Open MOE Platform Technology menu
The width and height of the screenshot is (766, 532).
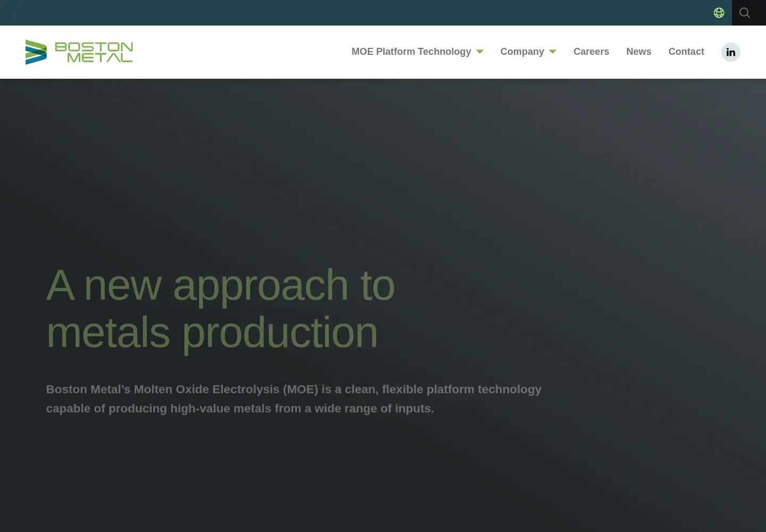[x=411, y=52]
